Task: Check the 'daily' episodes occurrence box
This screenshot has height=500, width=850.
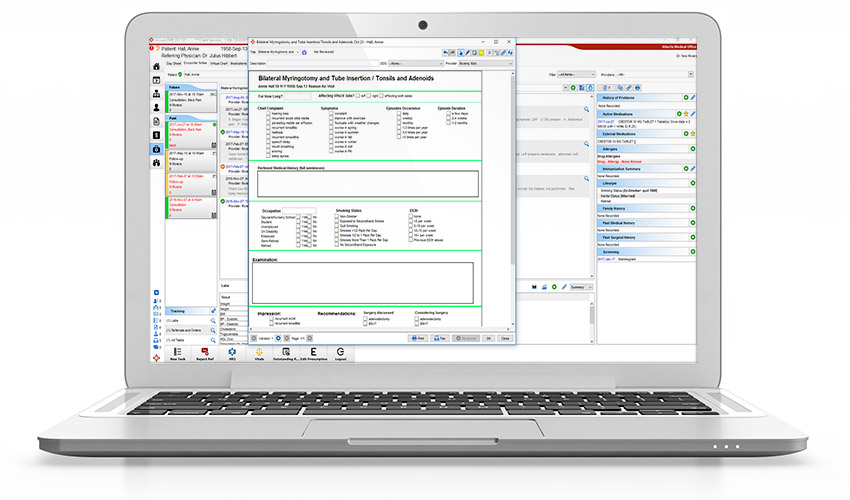Action: [398, 114]
